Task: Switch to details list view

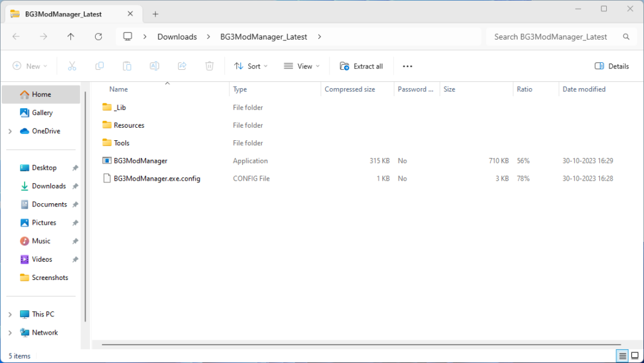Action: [623, 356]
